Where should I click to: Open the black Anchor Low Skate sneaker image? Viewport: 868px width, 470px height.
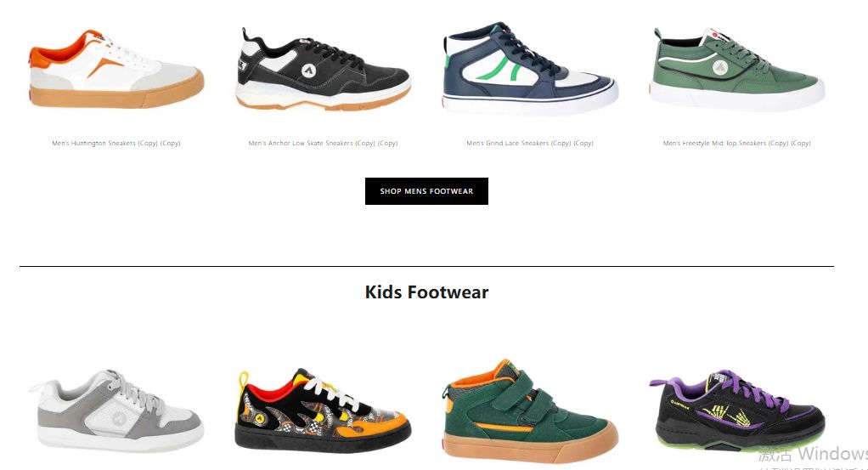tap(324, 69)
